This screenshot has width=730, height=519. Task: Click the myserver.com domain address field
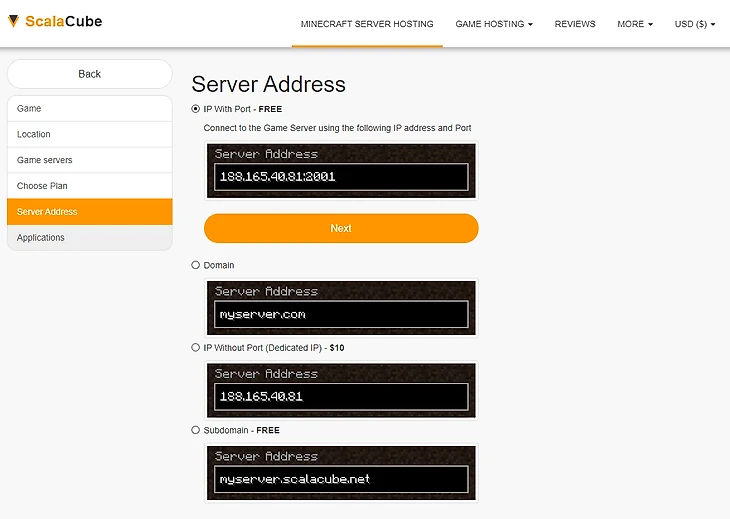click(341, 314)
